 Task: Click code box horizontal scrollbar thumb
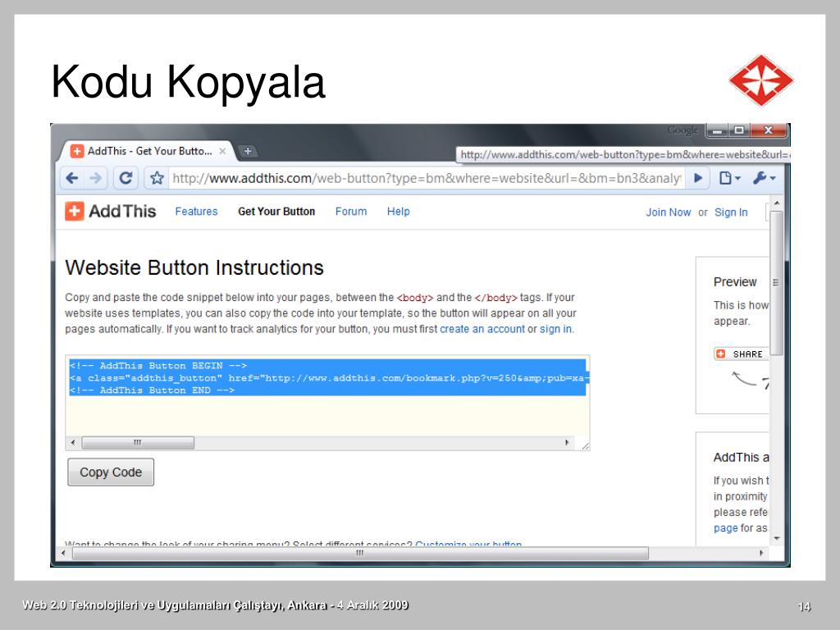pyautogui.click(x=138, y=442)
